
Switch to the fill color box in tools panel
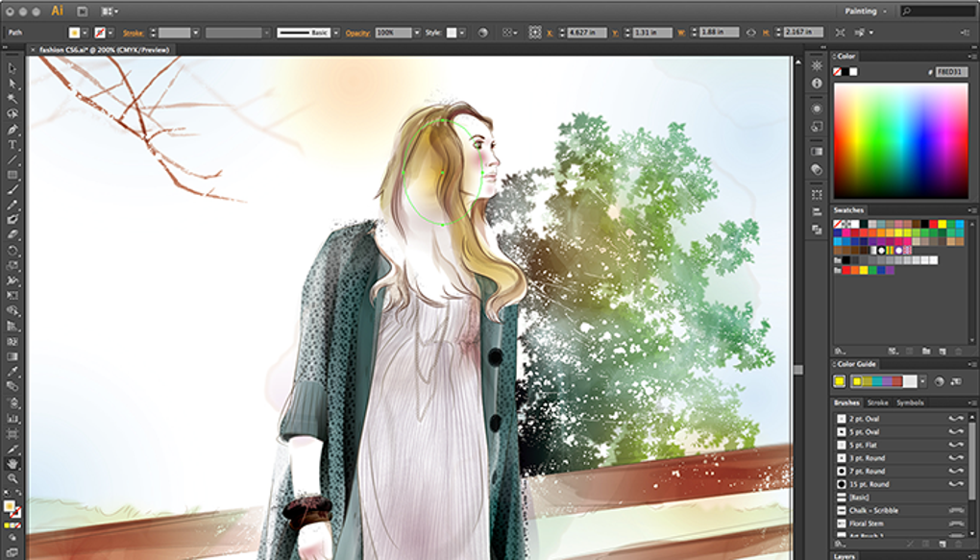click(x=10, y=506)
